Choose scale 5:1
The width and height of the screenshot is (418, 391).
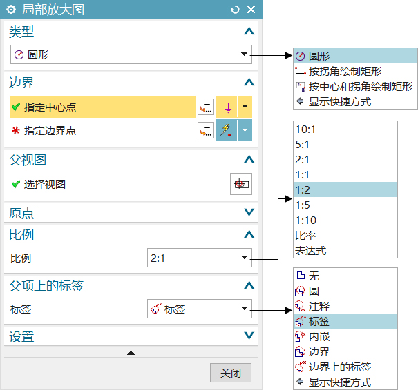click(345, 144)
